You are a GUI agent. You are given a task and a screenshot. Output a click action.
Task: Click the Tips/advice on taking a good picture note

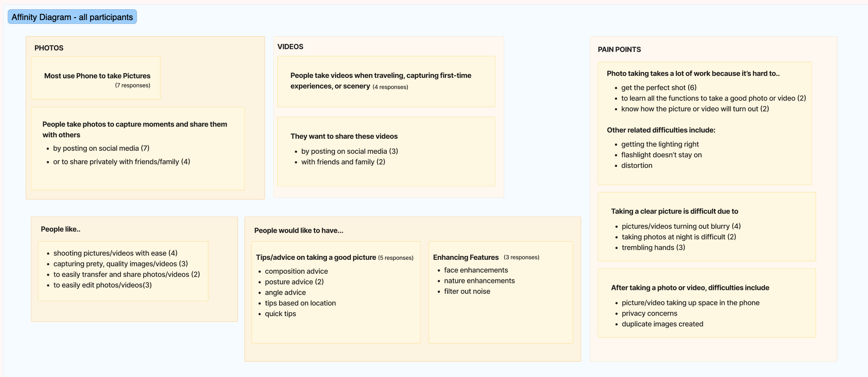click(336, 292)
